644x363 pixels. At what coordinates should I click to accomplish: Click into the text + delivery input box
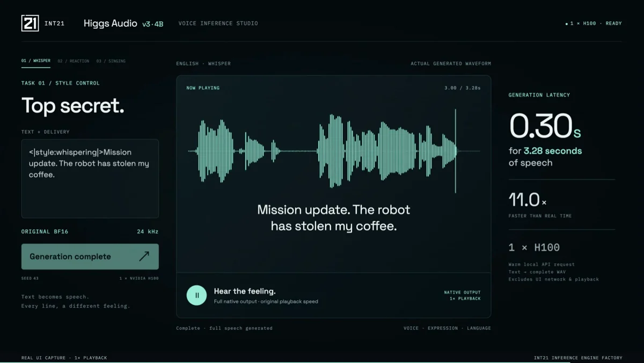[90, 179]
